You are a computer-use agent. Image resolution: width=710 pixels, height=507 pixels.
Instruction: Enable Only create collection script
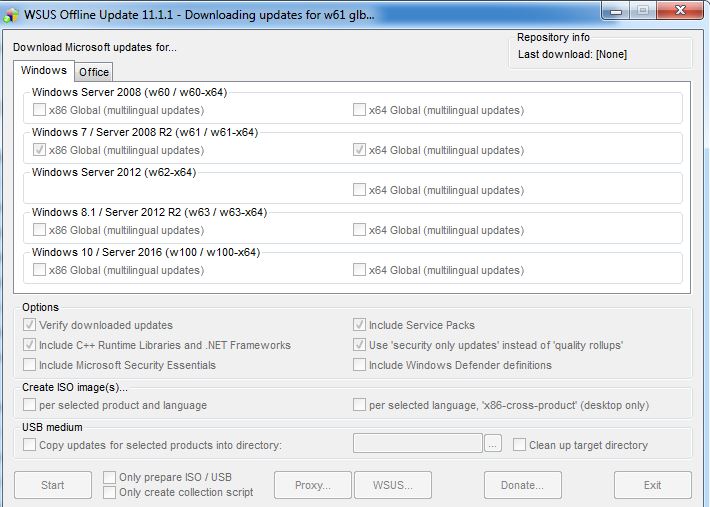click(x=109, y=493)
